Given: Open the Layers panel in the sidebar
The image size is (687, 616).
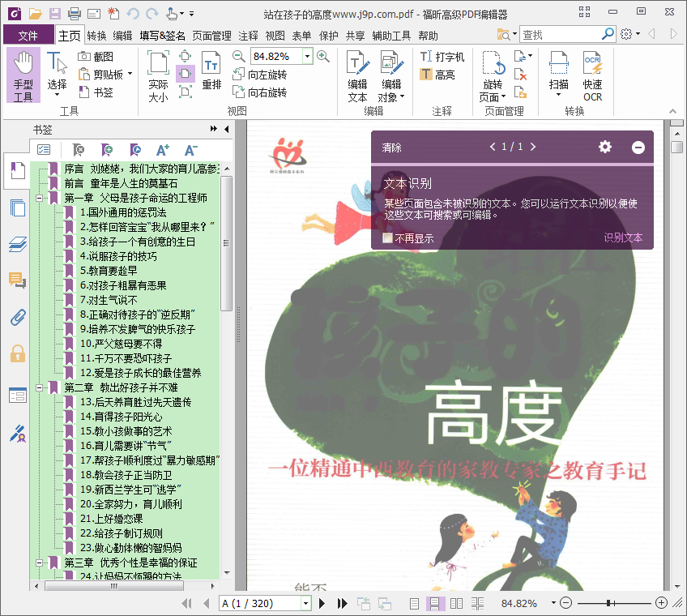Looking at the screenshot, I should tap(18, 244).
